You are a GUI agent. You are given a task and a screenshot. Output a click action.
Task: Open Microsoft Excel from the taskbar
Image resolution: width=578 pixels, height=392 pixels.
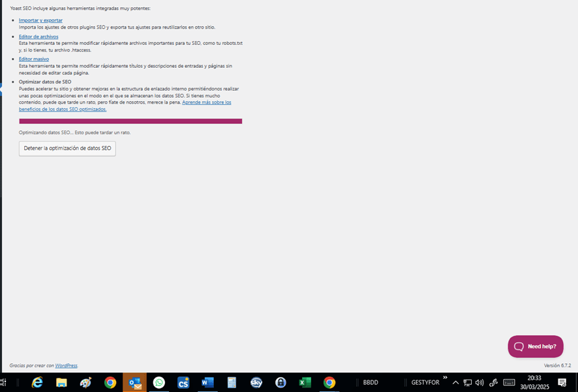tap(305, 382)
